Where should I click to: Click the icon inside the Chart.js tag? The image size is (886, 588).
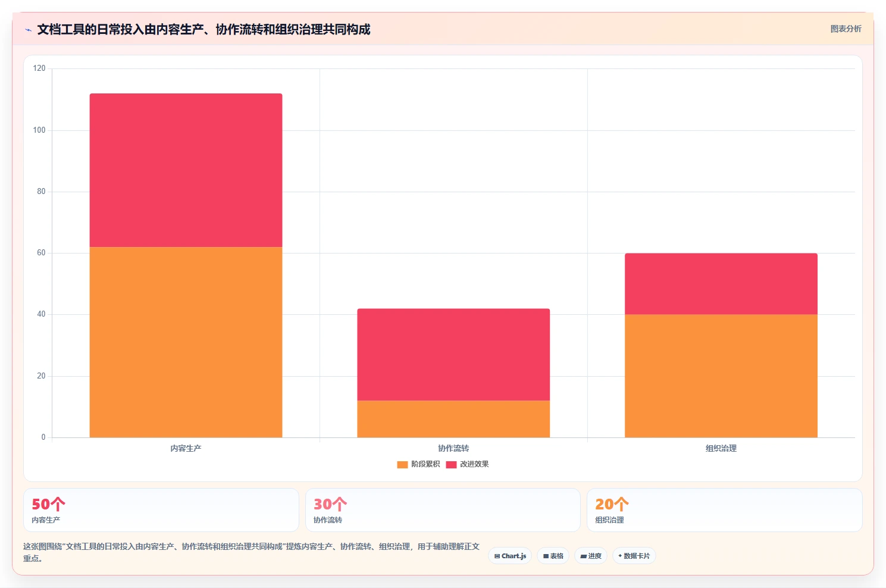pos(497,556)
